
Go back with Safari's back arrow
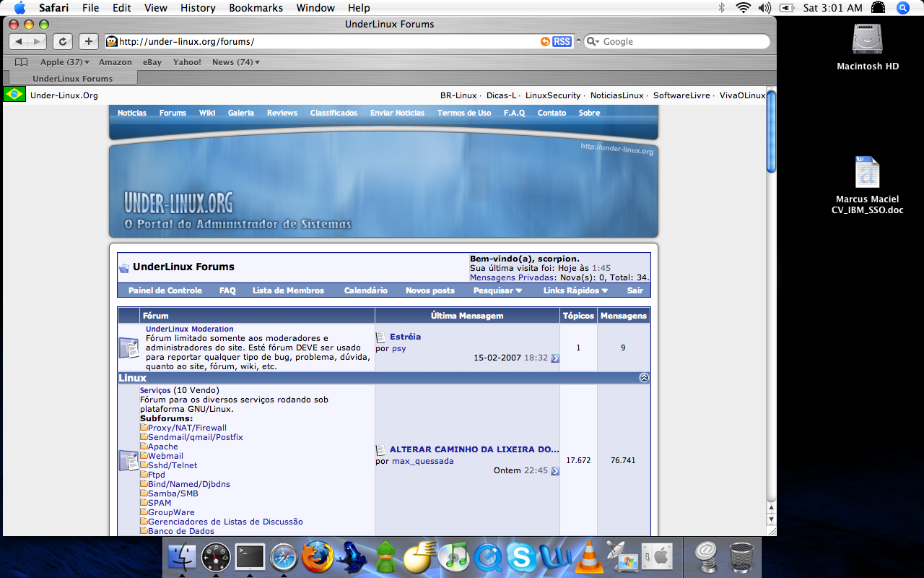pyautogui.click(x=19, y=42)
